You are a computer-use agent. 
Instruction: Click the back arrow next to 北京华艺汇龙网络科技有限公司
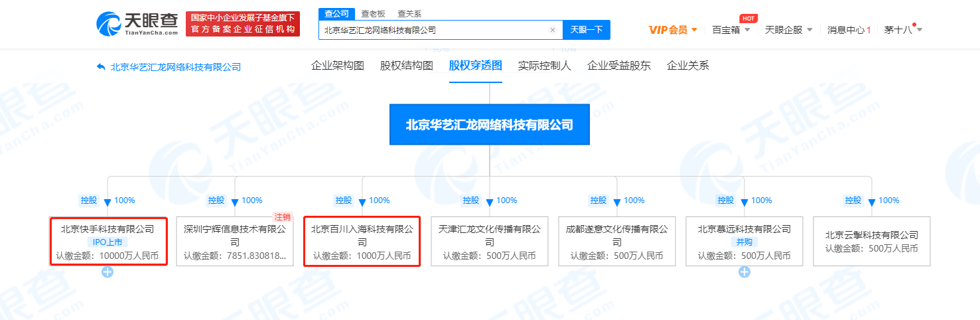101,66
